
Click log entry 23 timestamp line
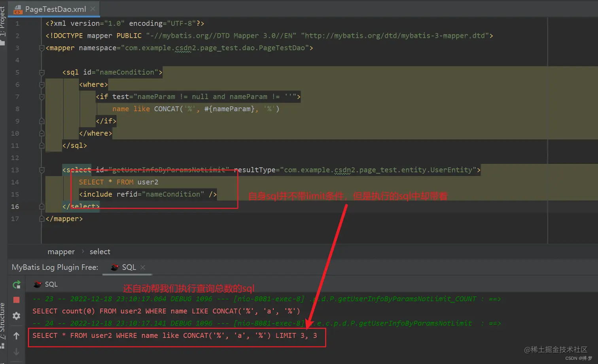(x=267, y=299)
